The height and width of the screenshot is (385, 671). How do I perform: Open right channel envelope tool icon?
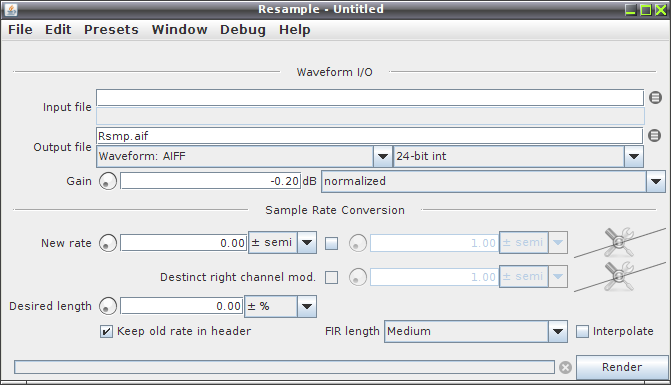click(x=619, y=277)
